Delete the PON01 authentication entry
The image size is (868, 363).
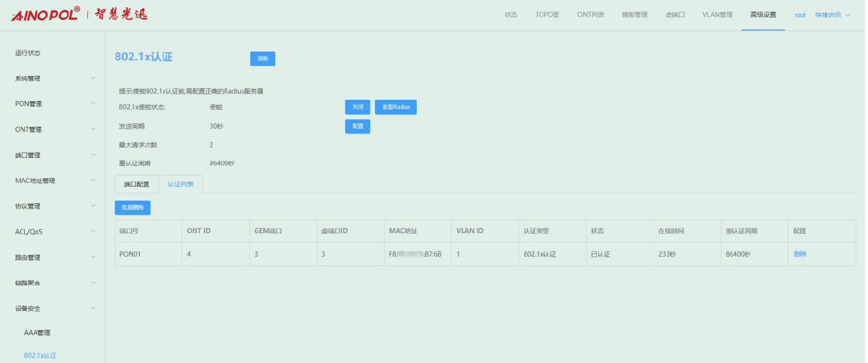point(800,254)
